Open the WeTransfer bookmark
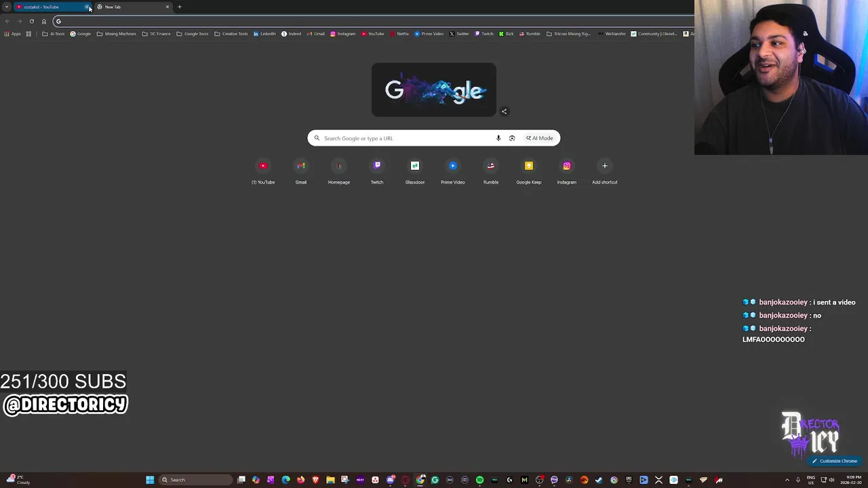Image resolution: width=868 pixels, height=488 pixels. pyautogui.click(x=612, y=34)
